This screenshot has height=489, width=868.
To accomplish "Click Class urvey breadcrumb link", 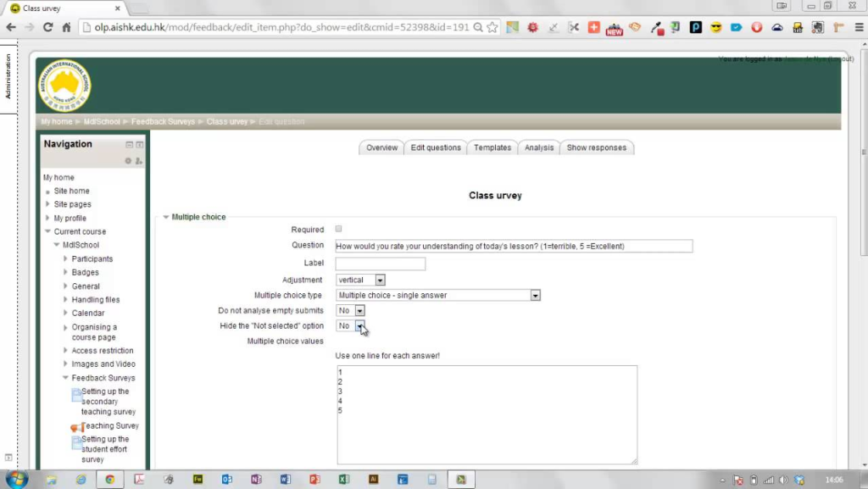I will [x=227, y=122].
